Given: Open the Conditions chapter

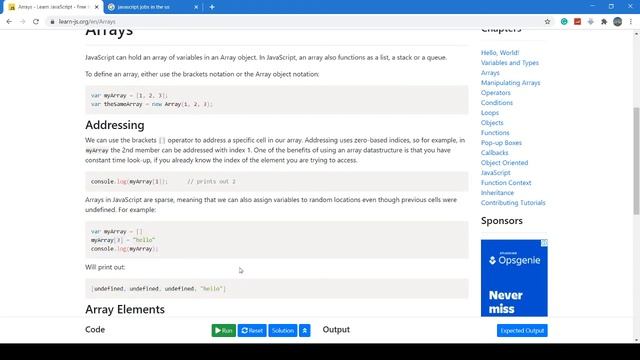Looking at the screenshot, I should (497, 103).
